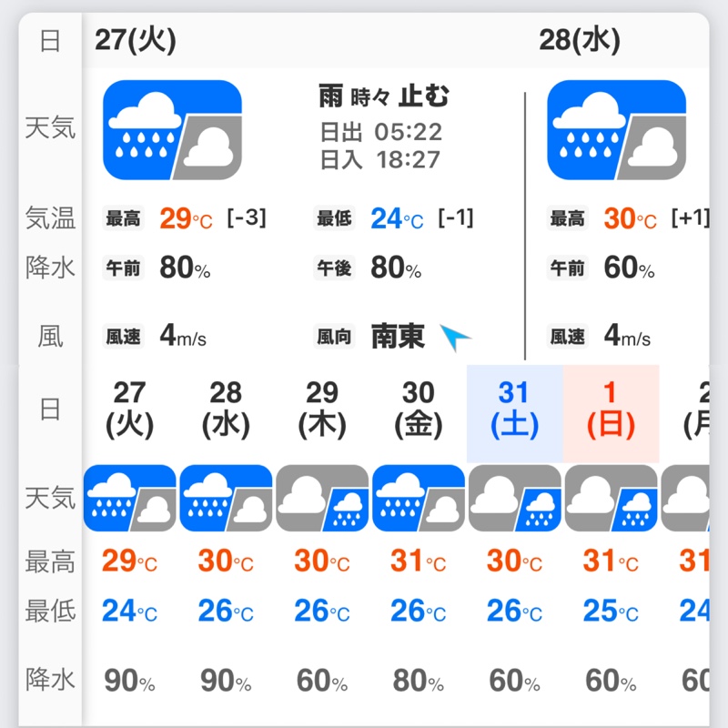
Task: Select the cloudy-rain icon under 31(土)
Action: click(515, 498)
